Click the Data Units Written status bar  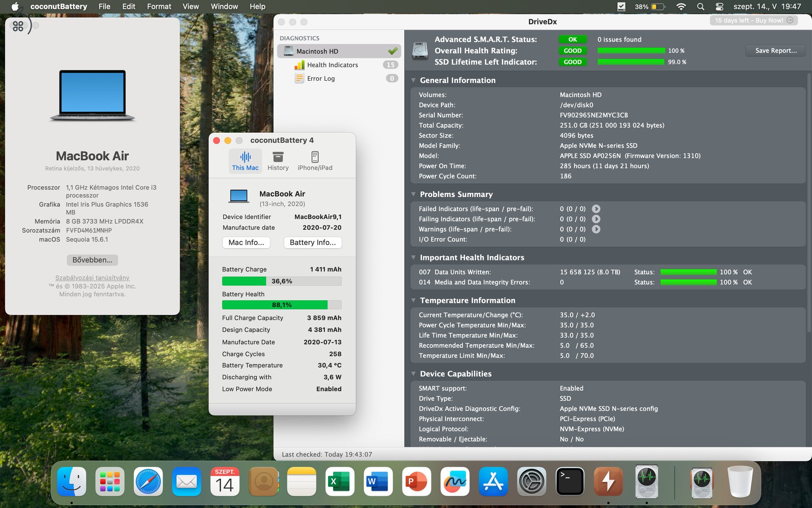(688, 272)
